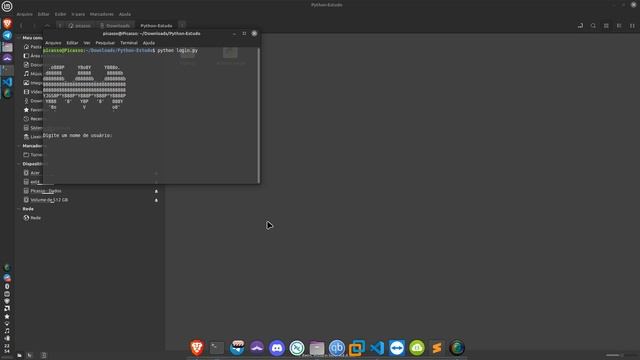The image size is (640, 360).
Task: Launch TeamViewer from the dock
Action: coord(397,348)
